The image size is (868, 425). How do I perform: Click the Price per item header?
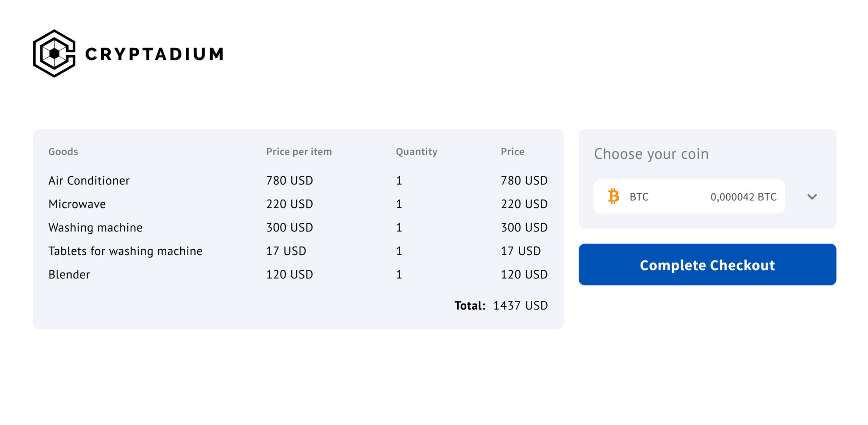click(299, 152)
